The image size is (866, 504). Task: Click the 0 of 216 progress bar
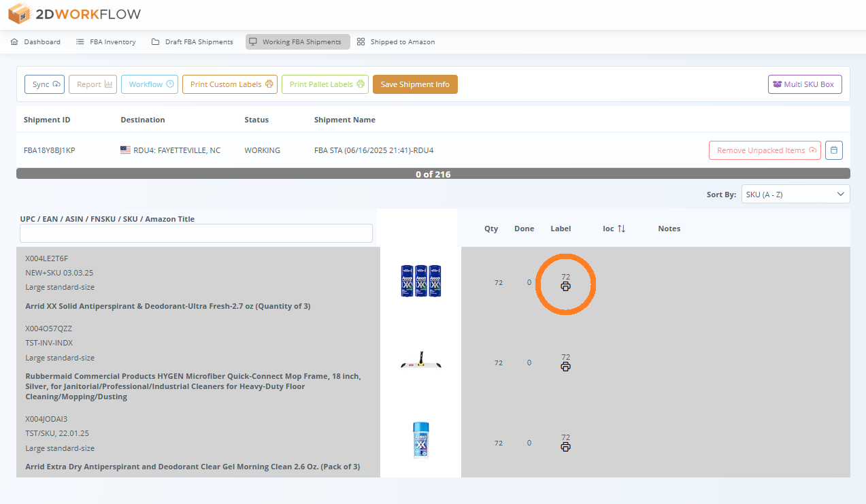(433, 174)
